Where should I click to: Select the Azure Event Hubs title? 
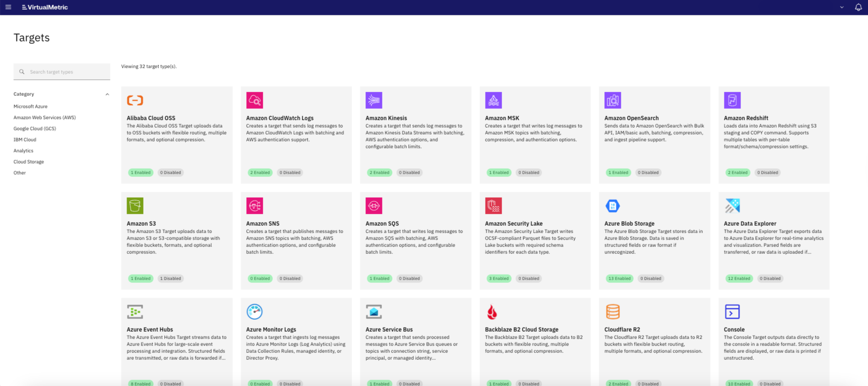[x=150, y=329]
